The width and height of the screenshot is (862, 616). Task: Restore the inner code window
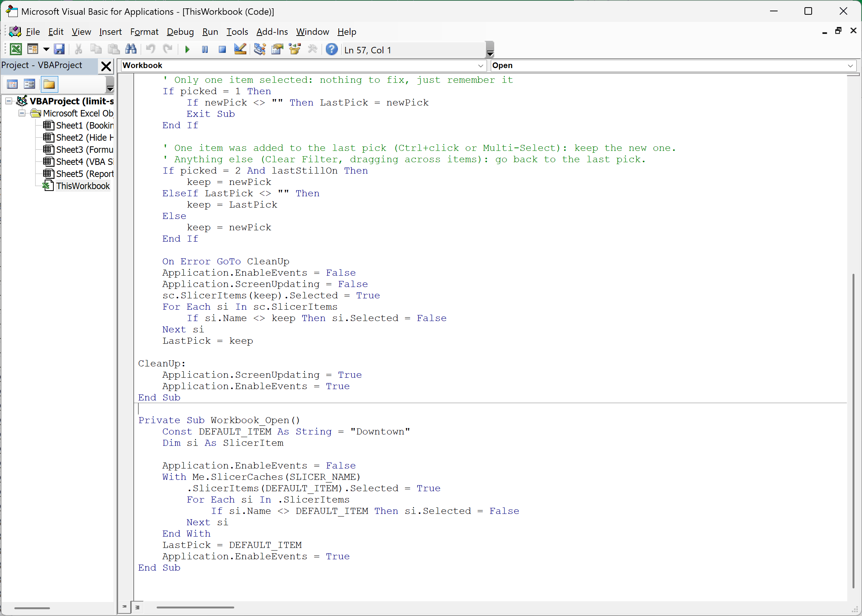[x=838, y=31]
